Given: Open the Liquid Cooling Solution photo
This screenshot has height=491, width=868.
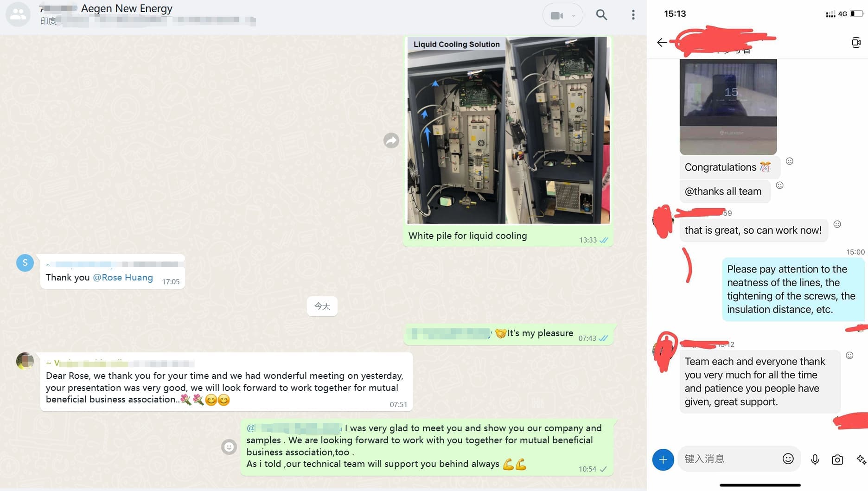Looking at the screenshot, I should click(508, 130).
